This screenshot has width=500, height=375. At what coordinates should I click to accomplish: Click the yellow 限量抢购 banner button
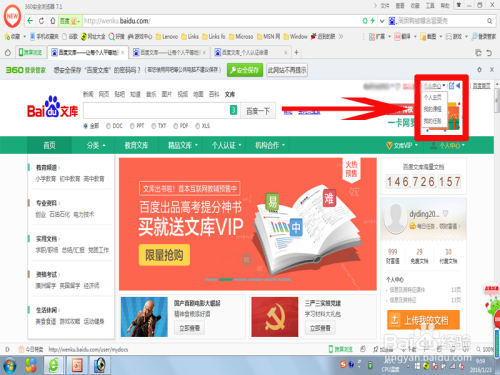click(x=164, y=255)
